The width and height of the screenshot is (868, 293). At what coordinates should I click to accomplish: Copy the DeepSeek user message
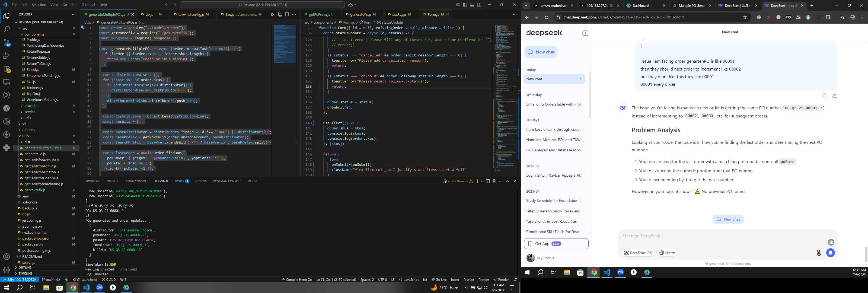825,96
